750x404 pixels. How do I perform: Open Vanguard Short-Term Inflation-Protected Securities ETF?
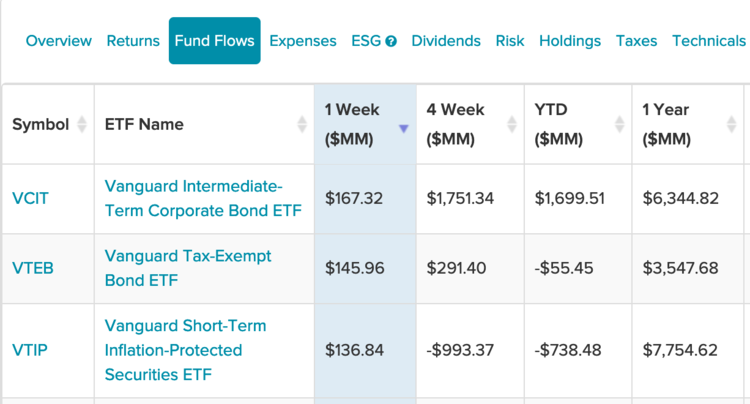click(186, 350)
